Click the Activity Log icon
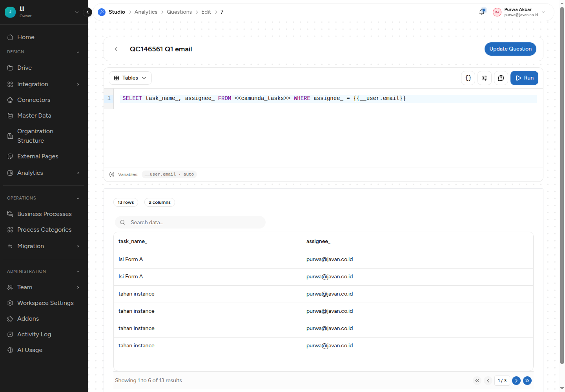 [10, 334]
